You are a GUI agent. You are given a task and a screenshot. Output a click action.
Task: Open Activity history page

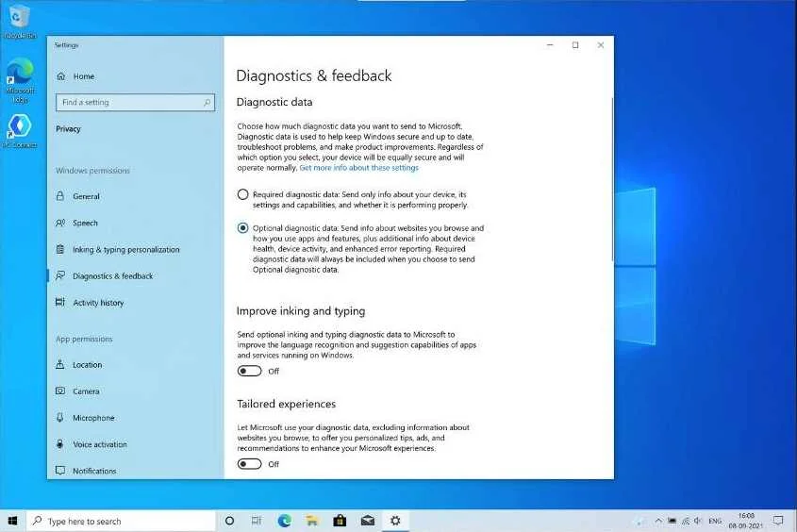90,303
